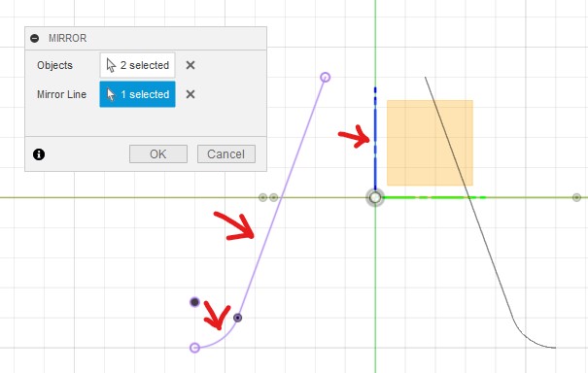The image size is (588, 373).
Task: Select the purple diagonal line
Action: 281,197
